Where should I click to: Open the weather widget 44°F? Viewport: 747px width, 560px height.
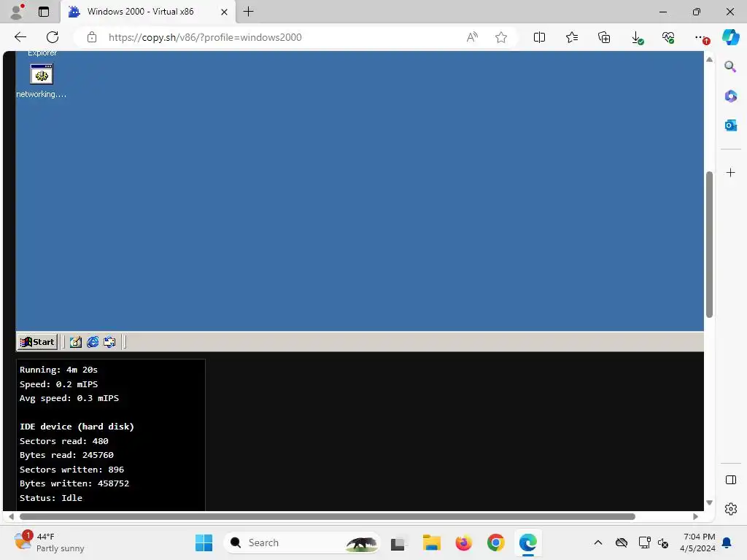49,542
